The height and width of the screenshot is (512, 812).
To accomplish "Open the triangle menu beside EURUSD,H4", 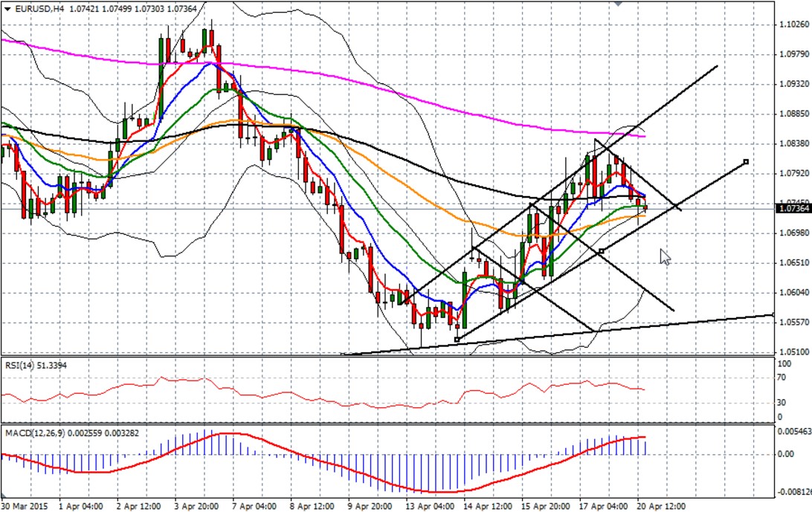I will click(7, 9).
